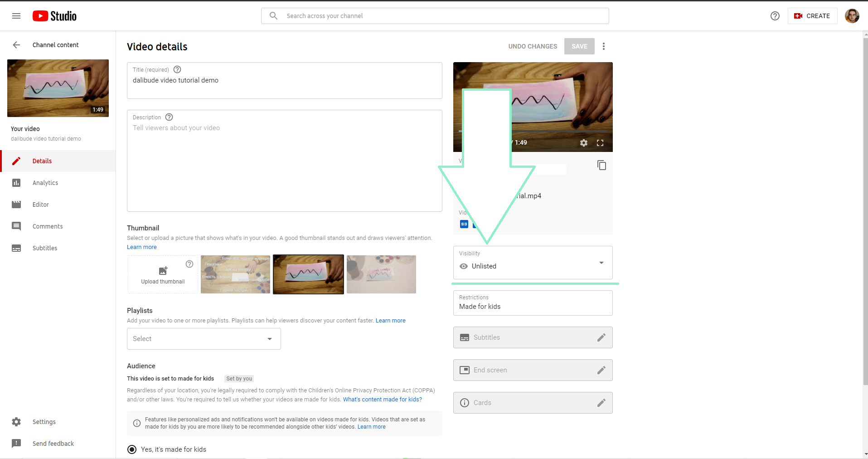Click the Upload thumbnail tile
The height and width of the screenshot is (459, 868).
(163, 274)
